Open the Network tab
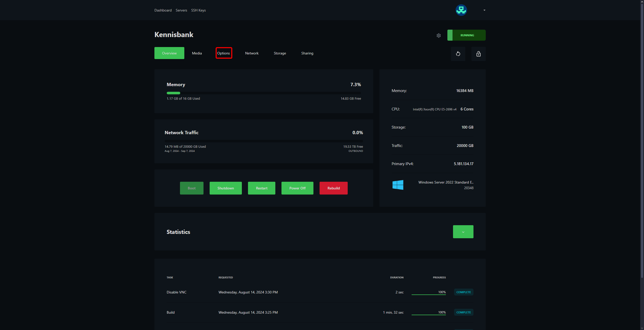 point(252,53)
